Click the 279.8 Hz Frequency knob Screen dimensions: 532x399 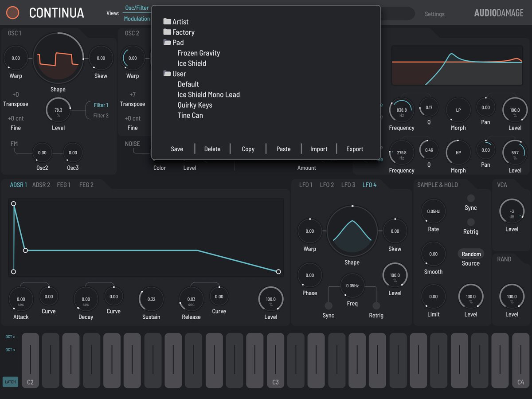[x=402, y=153]
